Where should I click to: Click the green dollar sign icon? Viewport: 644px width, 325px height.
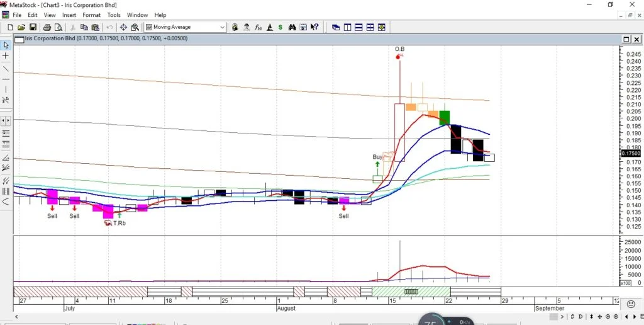pyautogui.click(x=280, y=27)
